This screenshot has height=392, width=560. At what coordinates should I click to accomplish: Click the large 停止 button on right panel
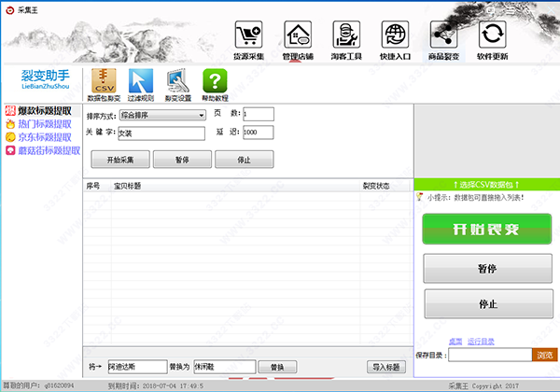coord(488,304)
